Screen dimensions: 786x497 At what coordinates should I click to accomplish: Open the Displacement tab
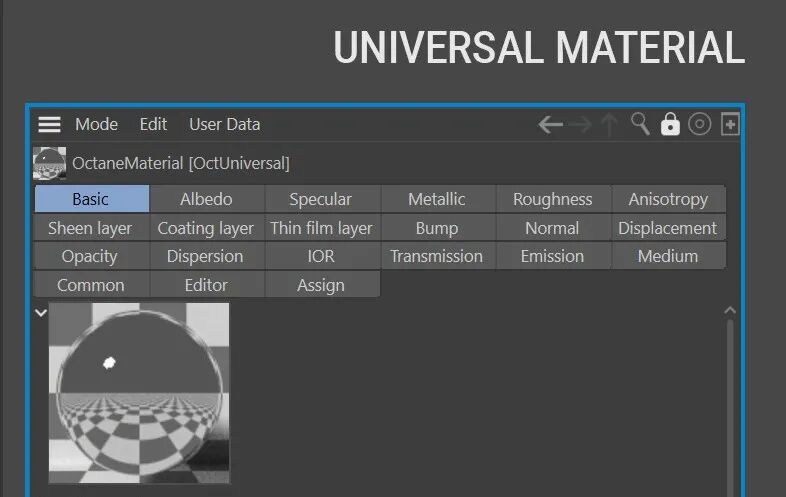[668, 228]
